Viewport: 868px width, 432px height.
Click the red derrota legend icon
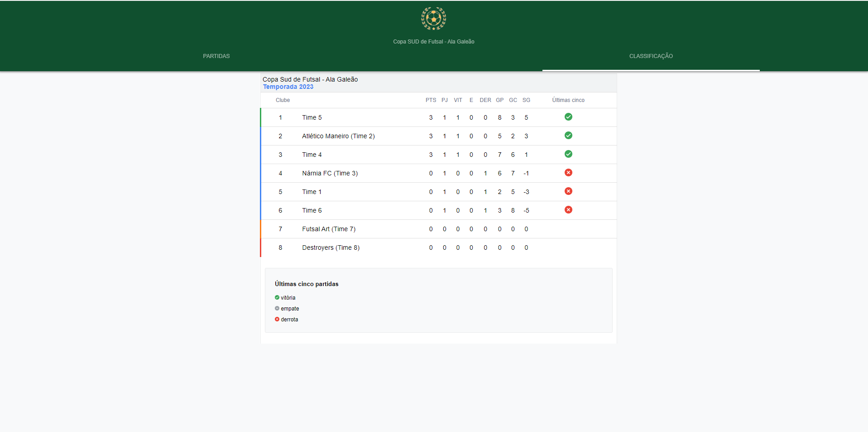pyautogui.click(x=277, y=320)
